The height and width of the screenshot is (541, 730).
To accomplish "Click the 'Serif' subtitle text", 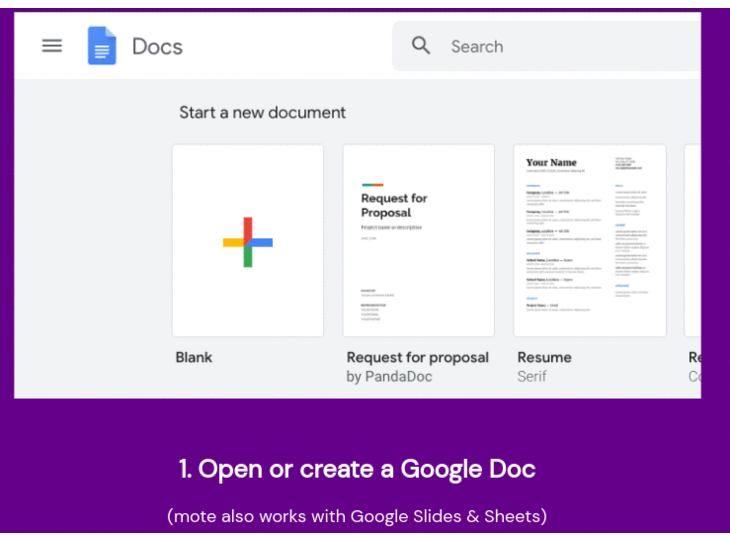I will click(532, 376).
